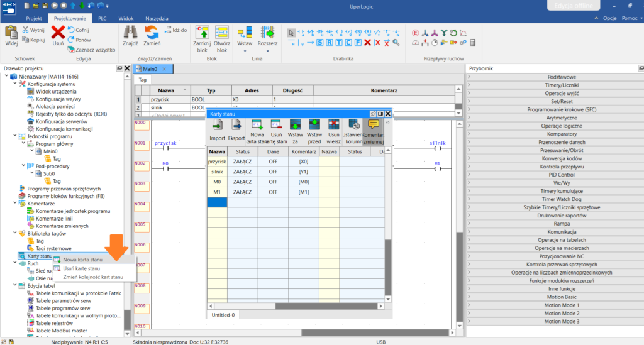Click the Wytnij scissors icon
644x345 pixels.
[x=25, y=30]
